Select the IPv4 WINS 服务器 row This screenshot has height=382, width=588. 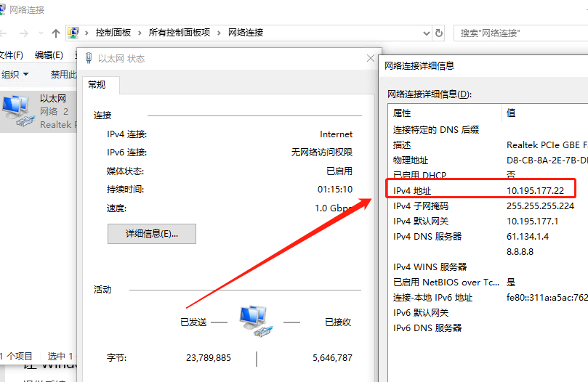(x=488, y=267)
